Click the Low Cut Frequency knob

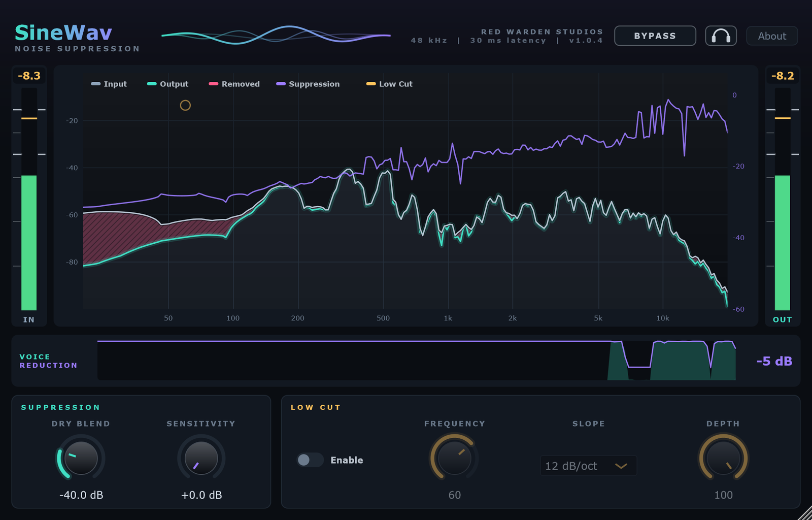(x=454, y=458)
